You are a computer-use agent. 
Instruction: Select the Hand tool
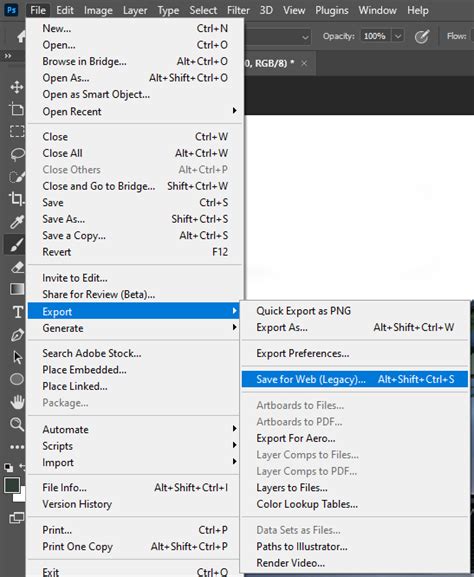[17, 402]
